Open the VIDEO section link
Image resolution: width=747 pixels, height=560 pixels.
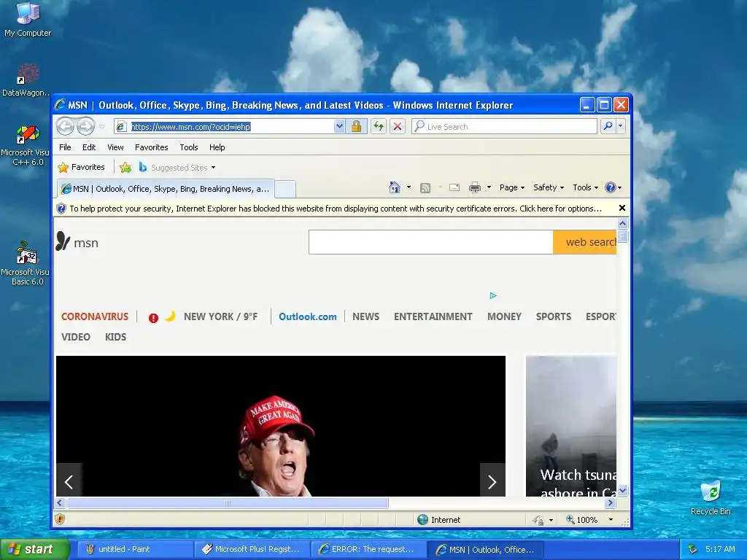pyautogui.click(x=76, y=337)
